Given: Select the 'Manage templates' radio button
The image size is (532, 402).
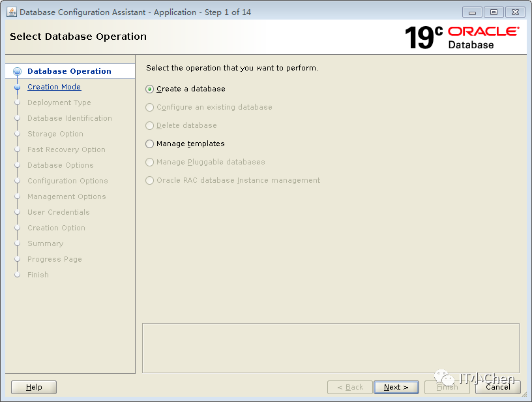Looking at the screenshot, I should coord(150,144).
